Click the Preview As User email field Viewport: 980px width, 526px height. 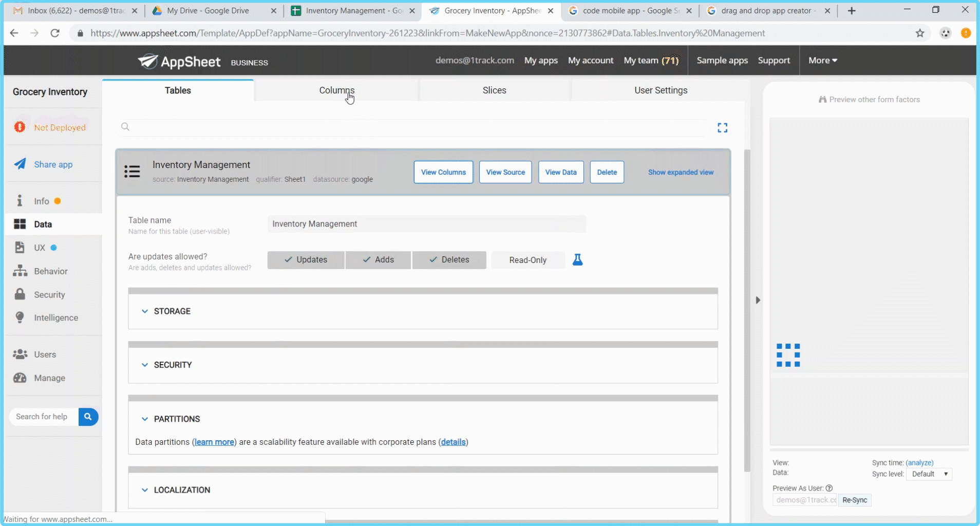click(805, 500)
